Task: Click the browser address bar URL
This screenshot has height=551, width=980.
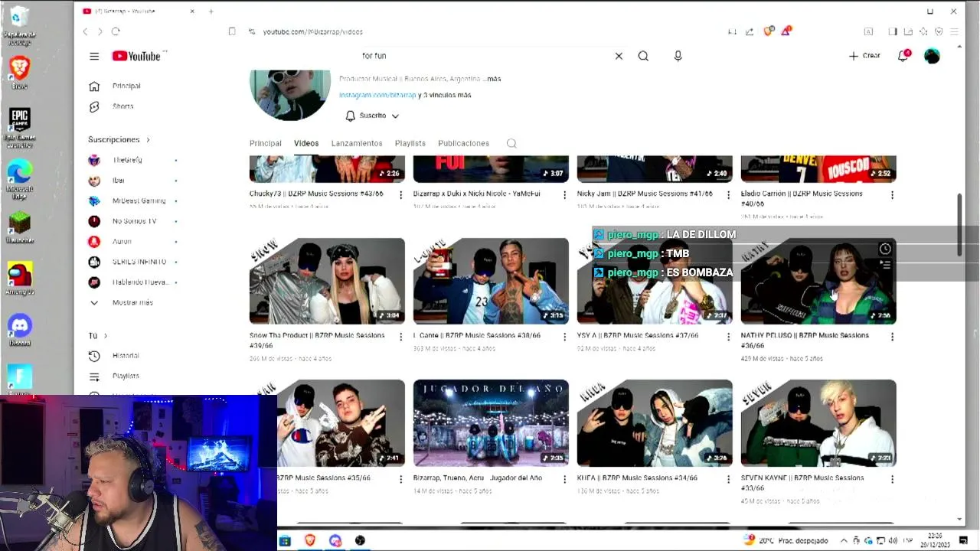Action: click(312, 31)
